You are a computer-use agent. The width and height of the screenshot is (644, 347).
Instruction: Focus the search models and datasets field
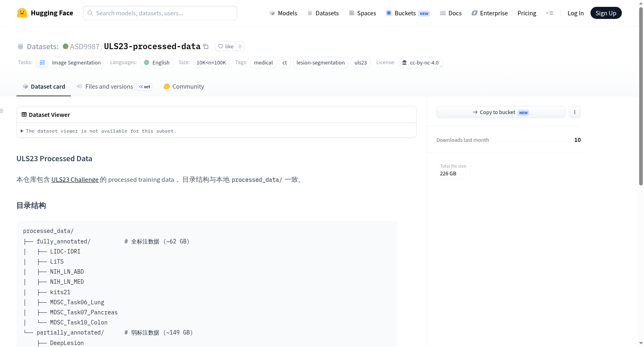point(160,13)
